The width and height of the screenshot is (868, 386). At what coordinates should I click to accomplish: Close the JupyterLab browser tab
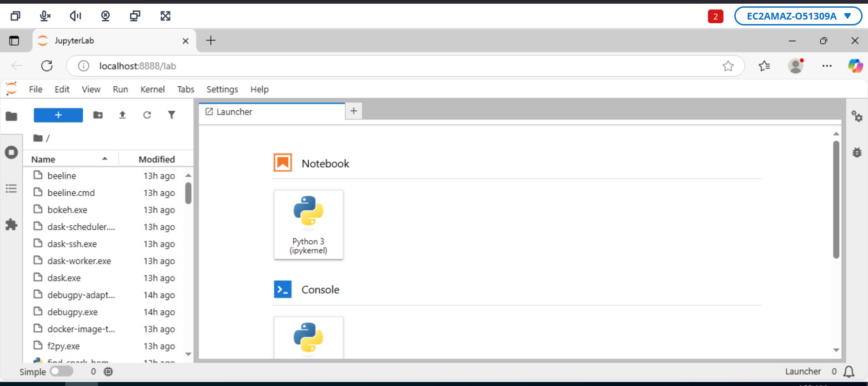186,41
